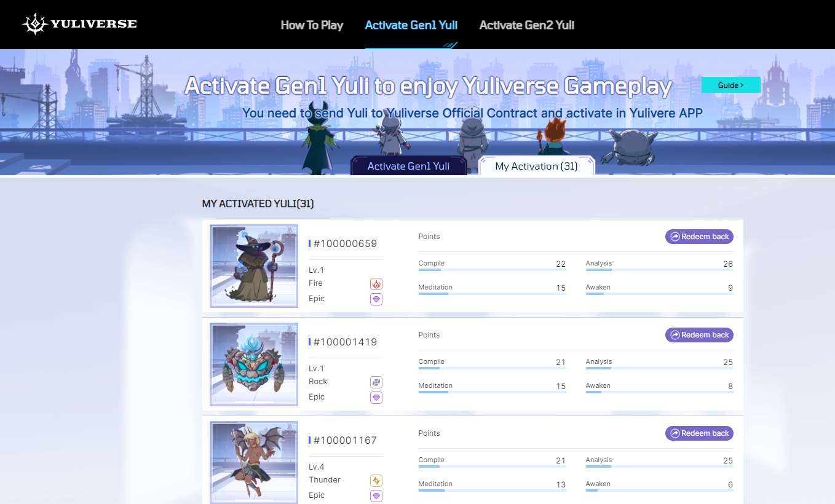
Task: Go to Activate Gen2 Yuli page
Action: point(527,25)
